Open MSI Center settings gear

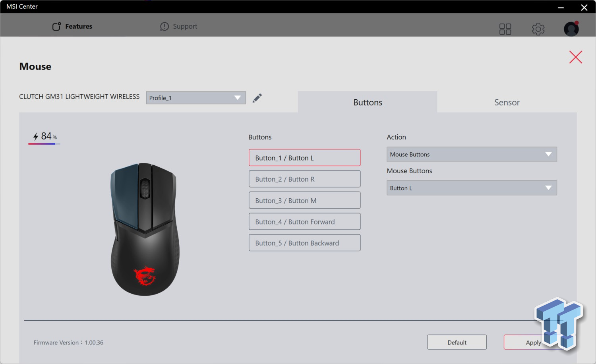pos(538,29)
